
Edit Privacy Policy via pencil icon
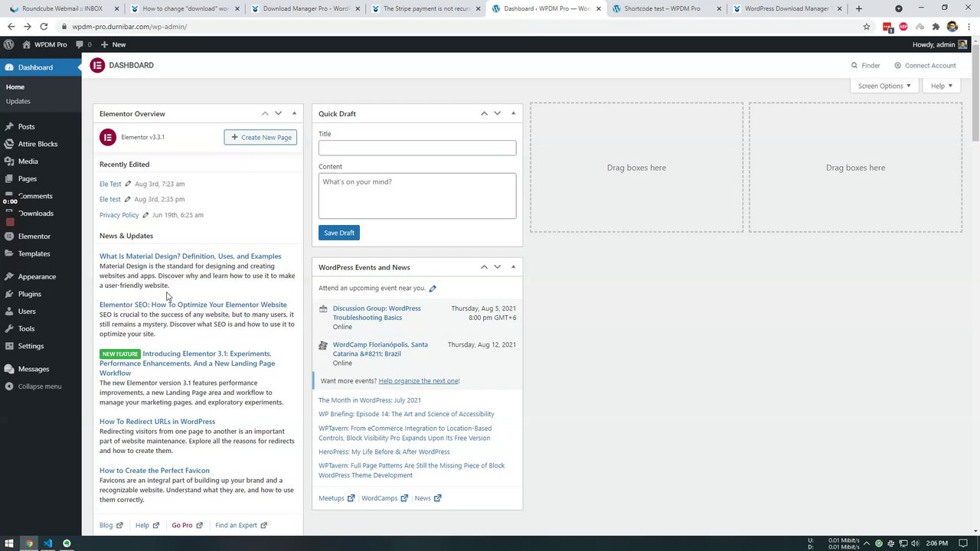click(145, 215)
